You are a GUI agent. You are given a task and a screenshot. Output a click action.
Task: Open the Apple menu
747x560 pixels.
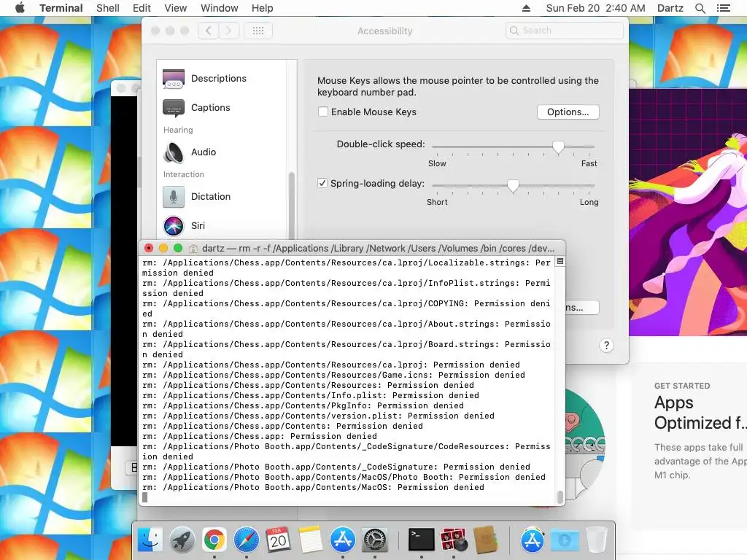point(20,8)
